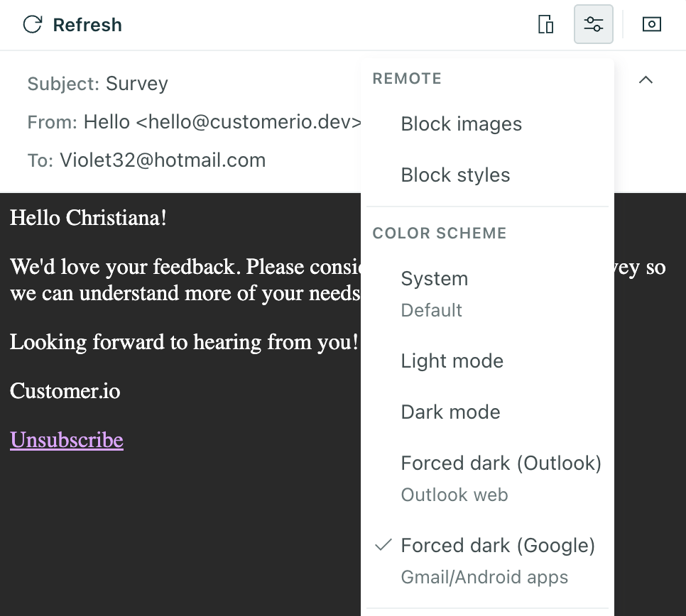The width and height of the screenshot is (686, 616).
Task: Enable "Block styles" in the Remote section
Action: point(455,175)
